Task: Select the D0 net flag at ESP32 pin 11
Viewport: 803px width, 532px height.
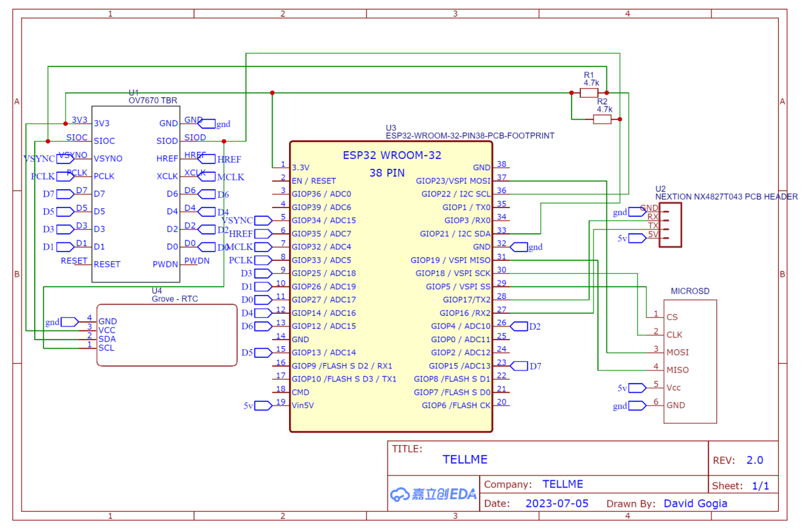Action: pyautogui.click(x=264, y=299)
